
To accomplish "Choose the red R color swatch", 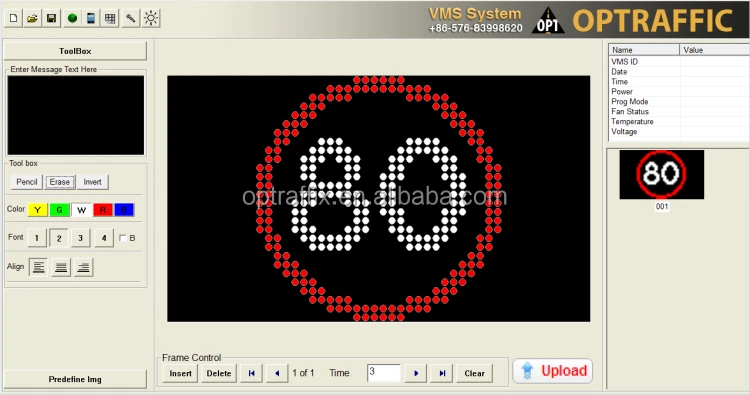I will tap(103, 210).
